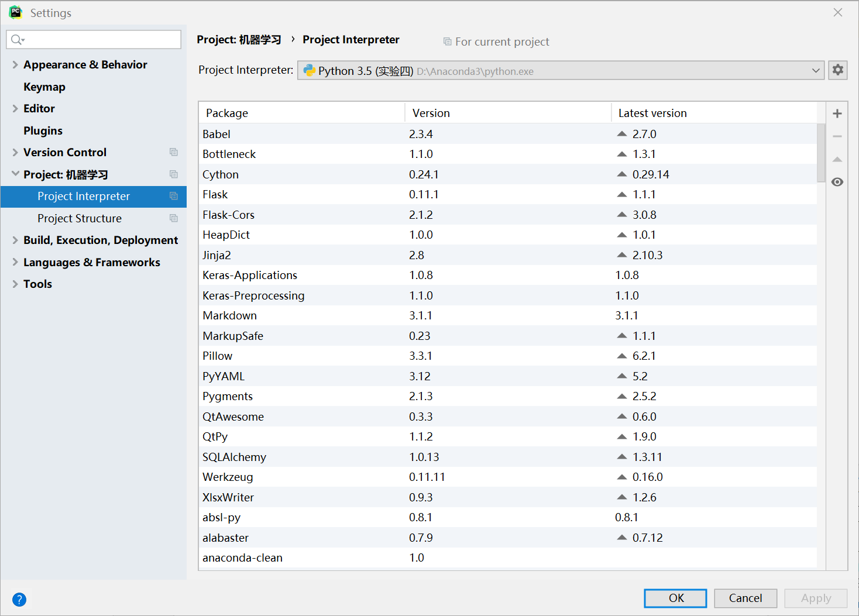Expand Appearance & Behavior section
The height and width of the screenshot is (616, 859).
pyautogui.click(x=15, y=64)
